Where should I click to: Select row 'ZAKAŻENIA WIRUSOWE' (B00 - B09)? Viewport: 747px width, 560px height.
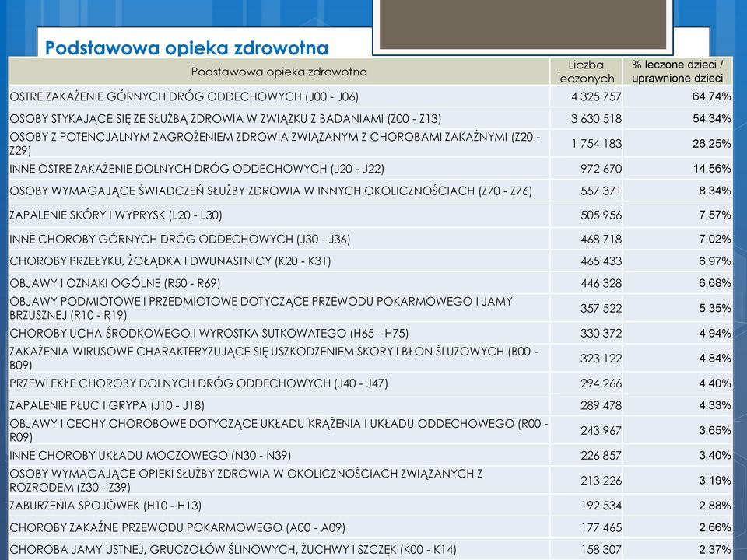(x=370, y=358)
